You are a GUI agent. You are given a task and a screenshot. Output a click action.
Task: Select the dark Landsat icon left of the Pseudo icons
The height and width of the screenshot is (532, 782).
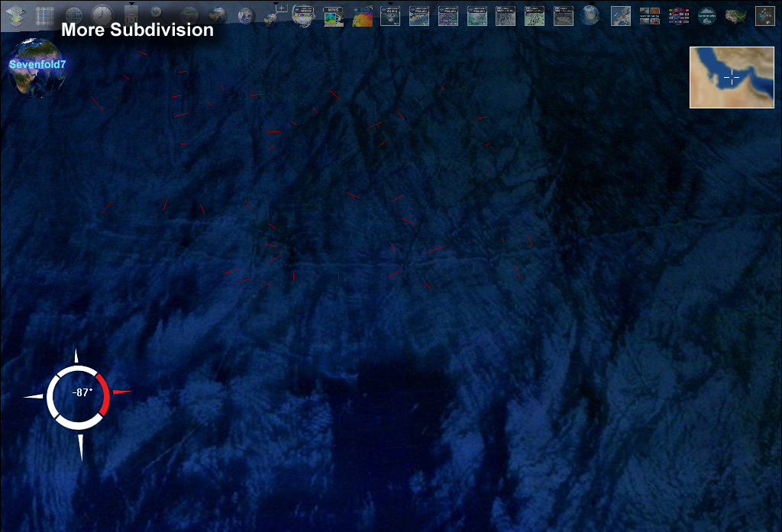point(390,16)
